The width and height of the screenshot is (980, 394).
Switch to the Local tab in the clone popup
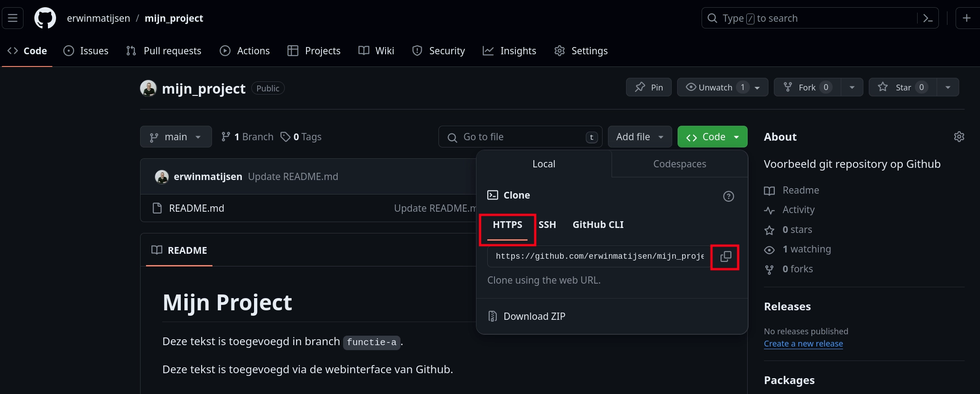point(544,164)
